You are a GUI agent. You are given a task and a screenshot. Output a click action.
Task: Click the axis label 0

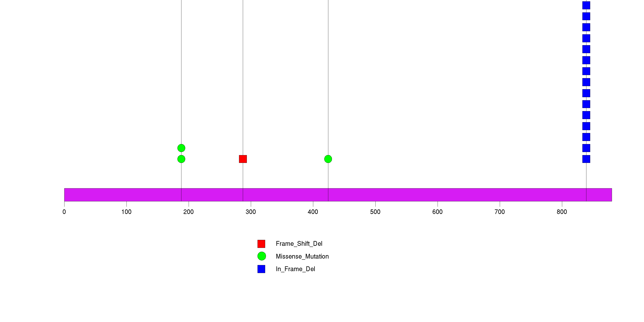coord(64,212)
